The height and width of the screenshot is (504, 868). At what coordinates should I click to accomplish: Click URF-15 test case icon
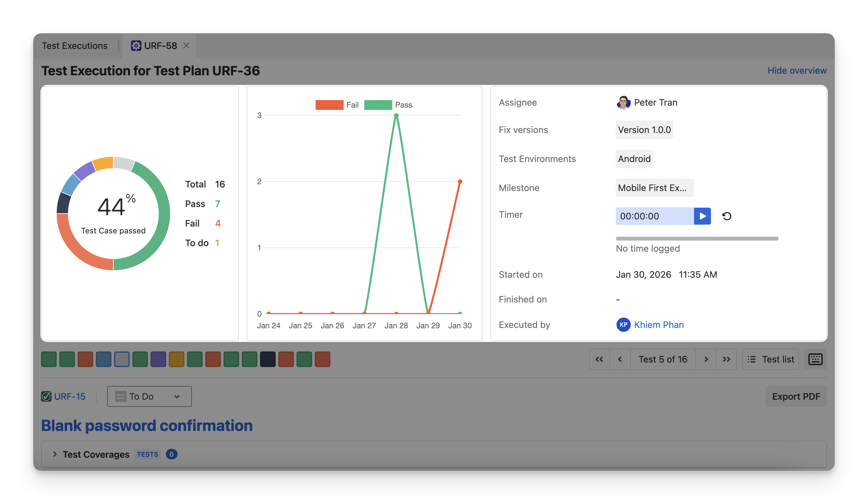(46, 396)
